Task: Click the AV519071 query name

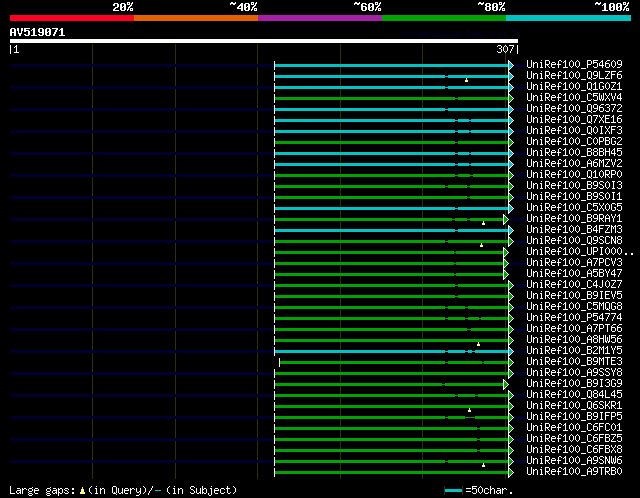Action: (38, 32)
